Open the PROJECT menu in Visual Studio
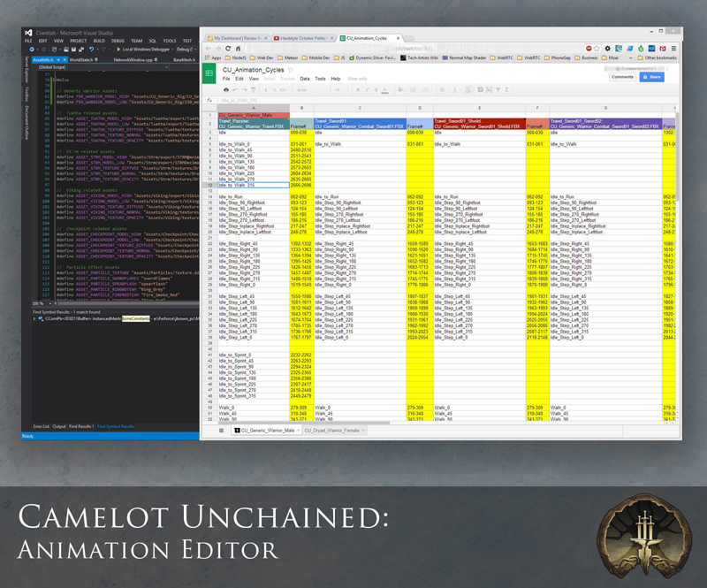This screenshot has height=588, width=707. [78, 41]
